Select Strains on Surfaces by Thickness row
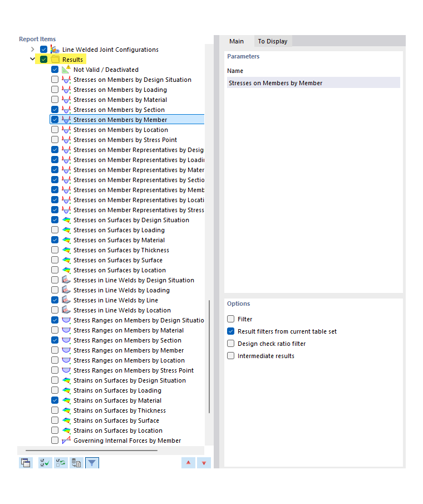 pyautogui.click(x=120, y=410)
